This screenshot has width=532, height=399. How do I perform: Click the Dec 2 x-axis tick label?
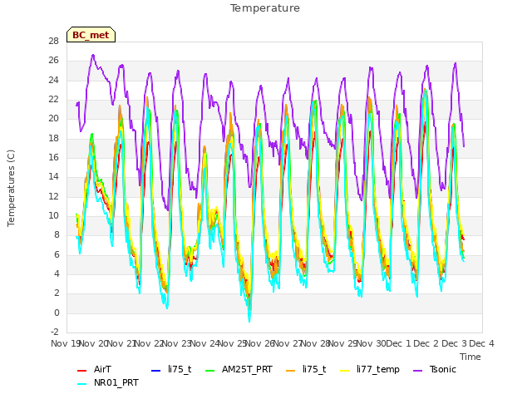tap(426, 343)
